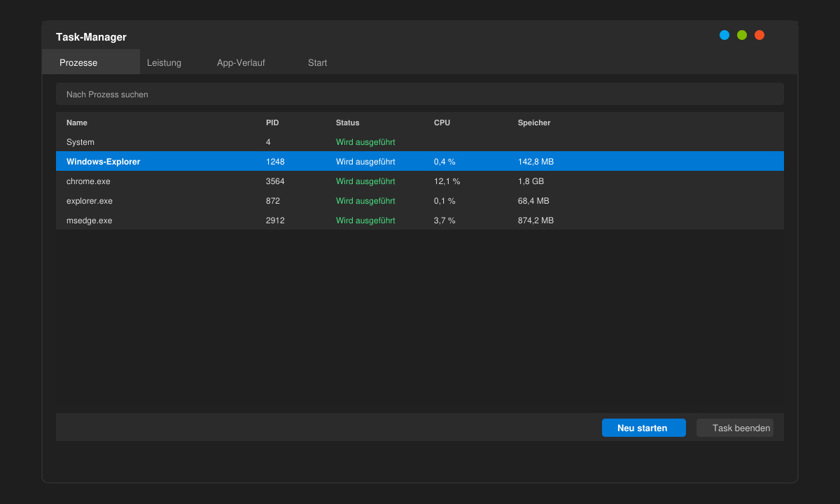The image size is (840, 504).
Task: Click the 12,1 % CPU value
Action: 447,181
